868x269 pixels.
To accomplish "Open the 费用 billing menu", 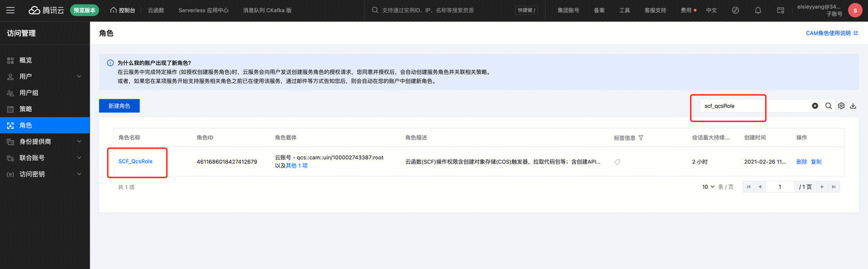I will pyautogui.click(x=687, y=10).
